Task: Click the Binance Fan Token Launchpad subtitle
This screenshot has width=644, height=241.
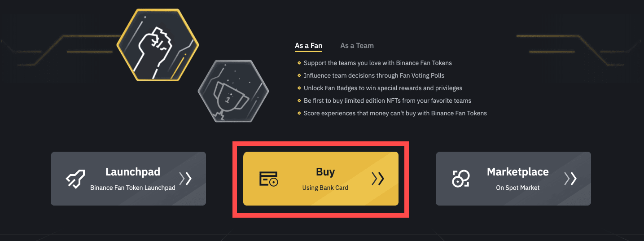Action: coord(132,188)
